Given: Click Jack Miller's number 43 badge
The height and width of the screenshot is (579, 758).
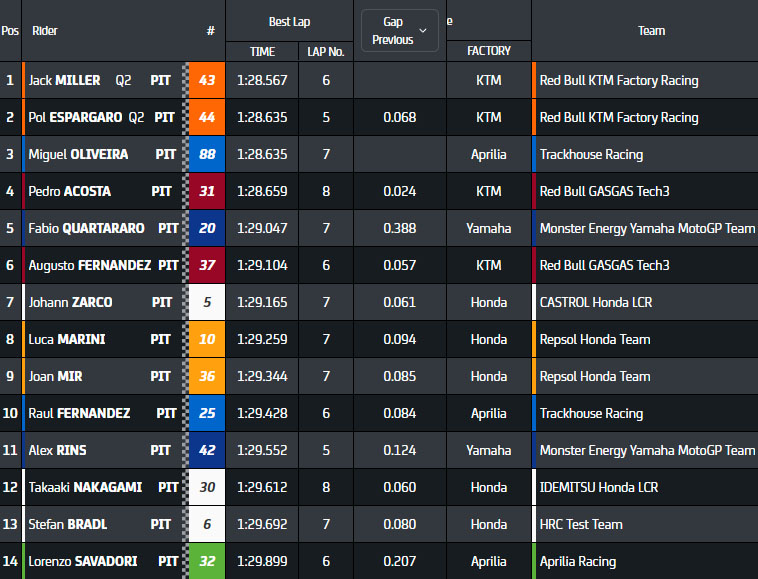Looking at the screenshot, I should (x=207, y=80).
